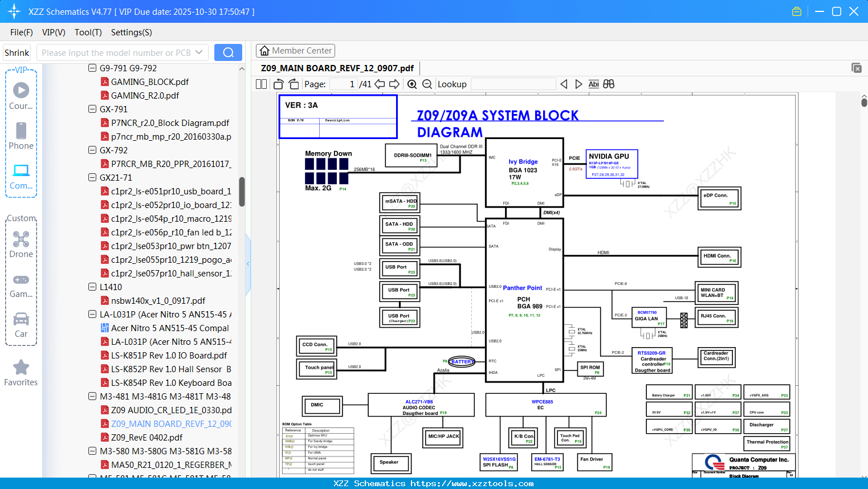Open the Settings(S) menu
This screenshot has width=868, height=489.
click(132, 32)
